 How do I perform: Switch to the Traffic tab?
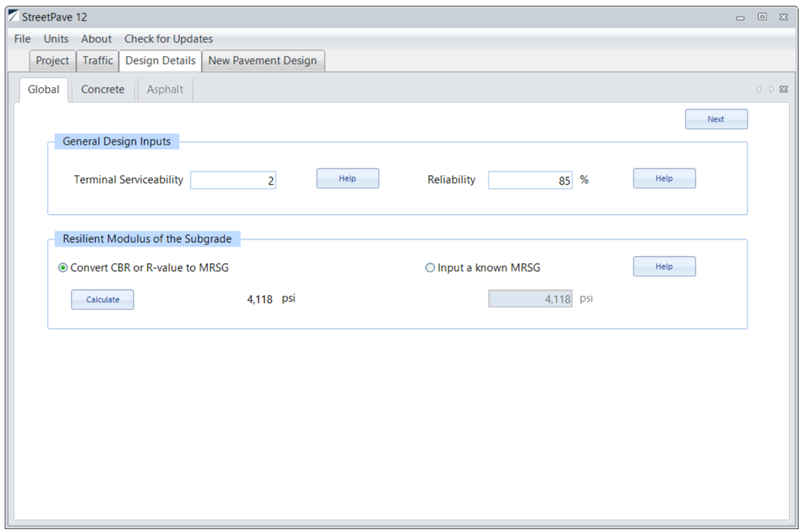point(98,61)
